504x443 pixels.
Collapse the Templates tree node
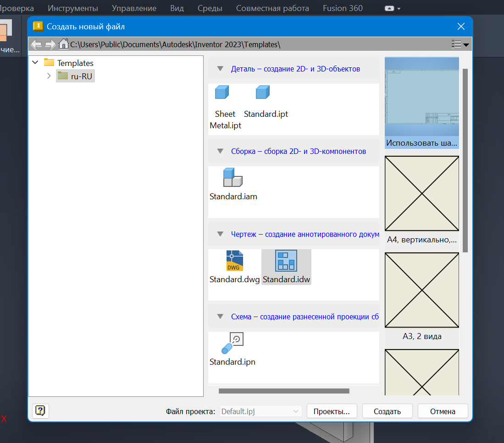[35, 62]
